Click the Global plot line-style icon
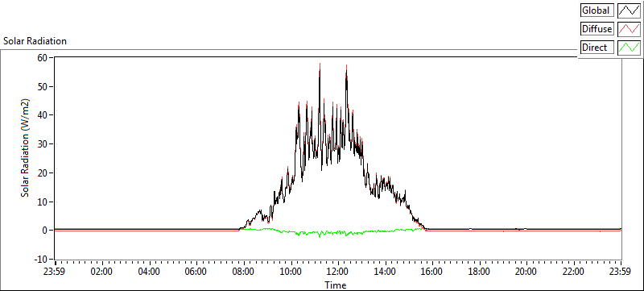Screen dimensions: 644x291 (x=629, y=10)
